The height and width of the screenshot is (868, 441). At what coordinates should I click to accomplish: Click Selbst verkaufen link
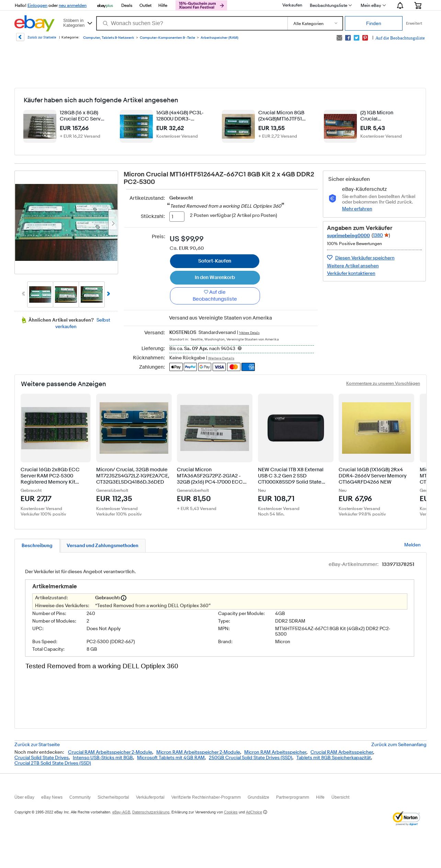[x=82, y=323]
